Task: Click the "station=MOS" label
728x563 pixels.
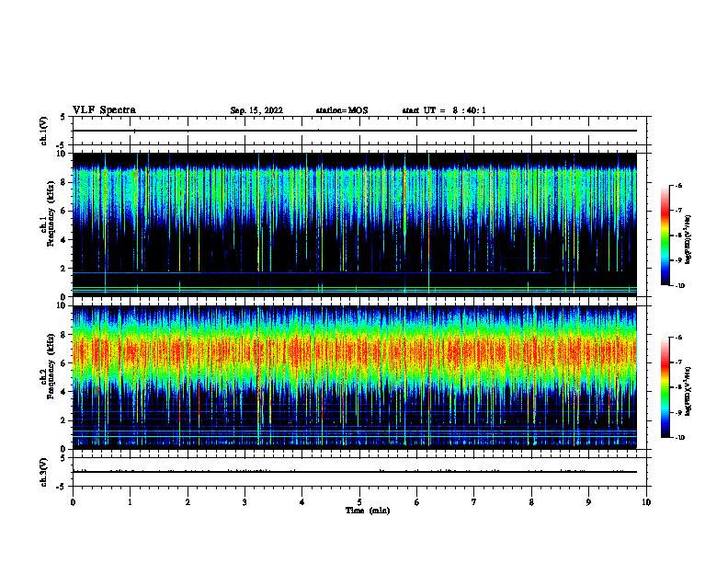Action: pos(342,110)
